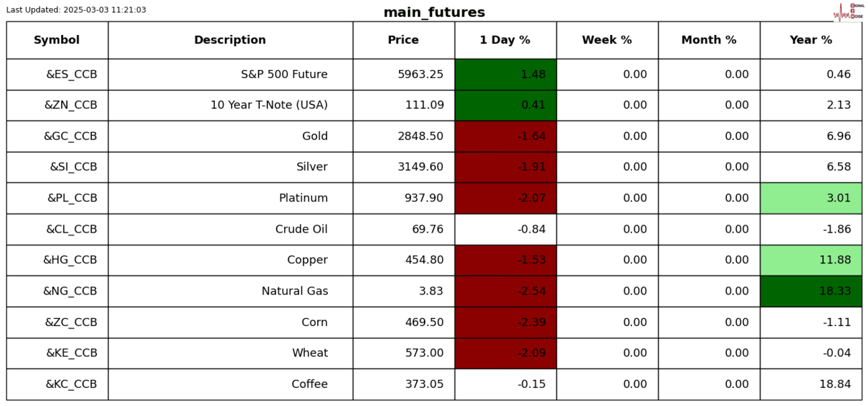This screenshot has width=868, height=406.
Task: Select the Coffee price 373.05 cell
Action: coord(403,384)
